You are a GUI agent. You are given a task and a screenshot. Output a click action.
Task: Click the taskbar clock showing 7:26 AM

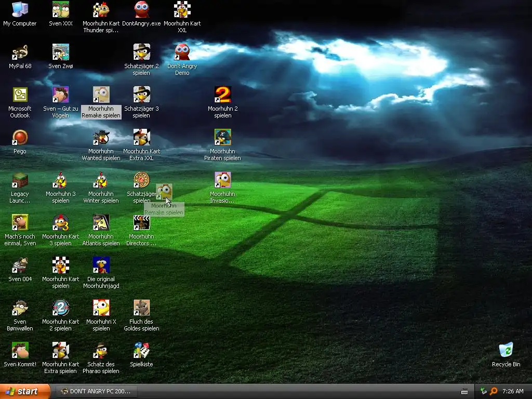click(513, 391)
